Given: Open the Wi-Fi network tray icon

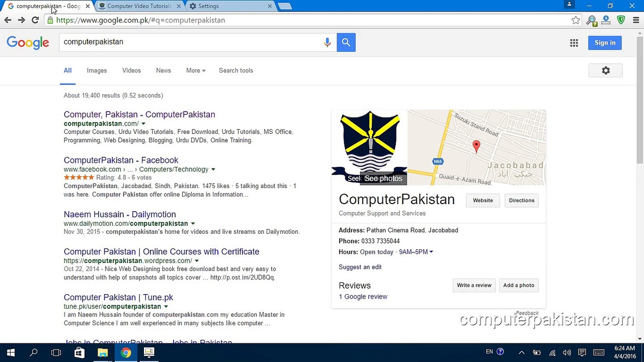Looking at the screenshot, I should (x=552, y=352).
